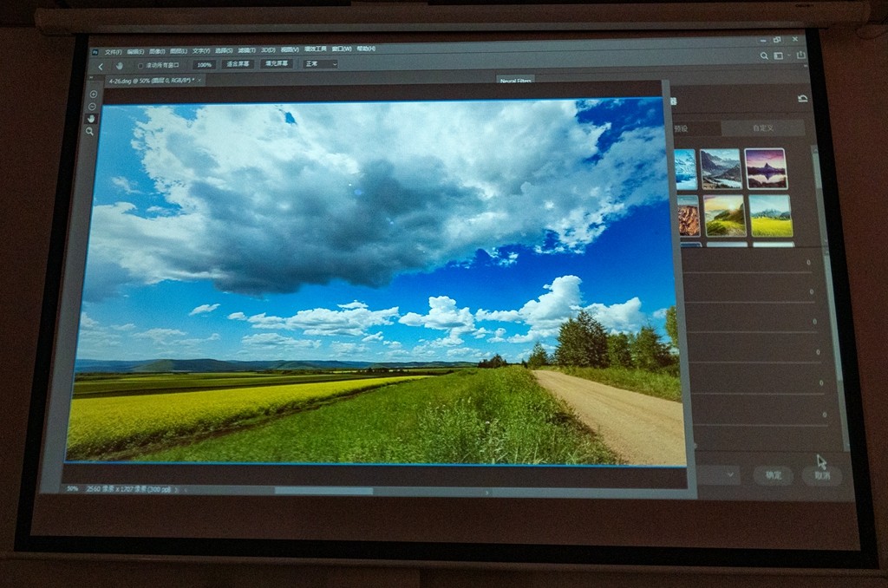Toggle the 滚动所有窗口 checkbox
The image size is (888, 588).
[x=140, y=65]
